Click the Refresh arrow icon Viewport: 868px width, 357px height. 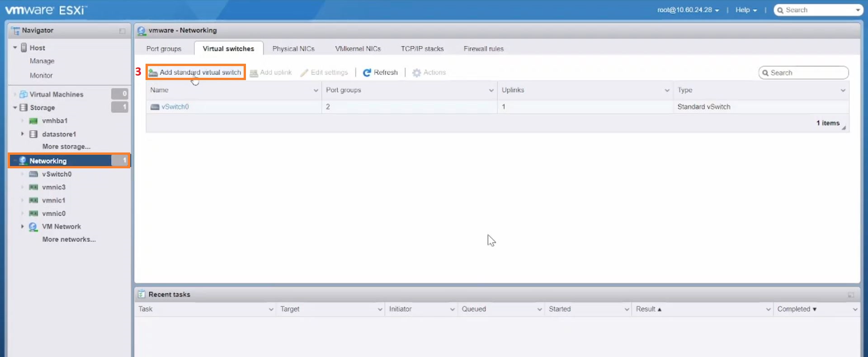tap(367, 72)
